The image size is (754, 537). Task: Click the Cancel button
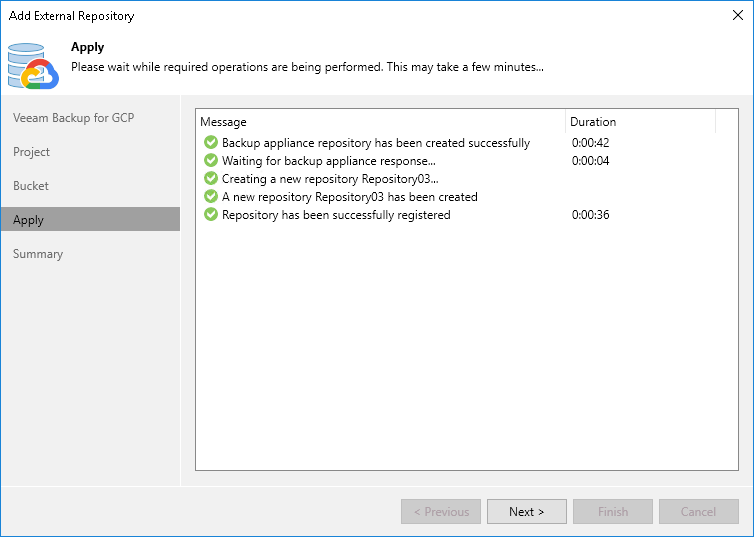699,512
